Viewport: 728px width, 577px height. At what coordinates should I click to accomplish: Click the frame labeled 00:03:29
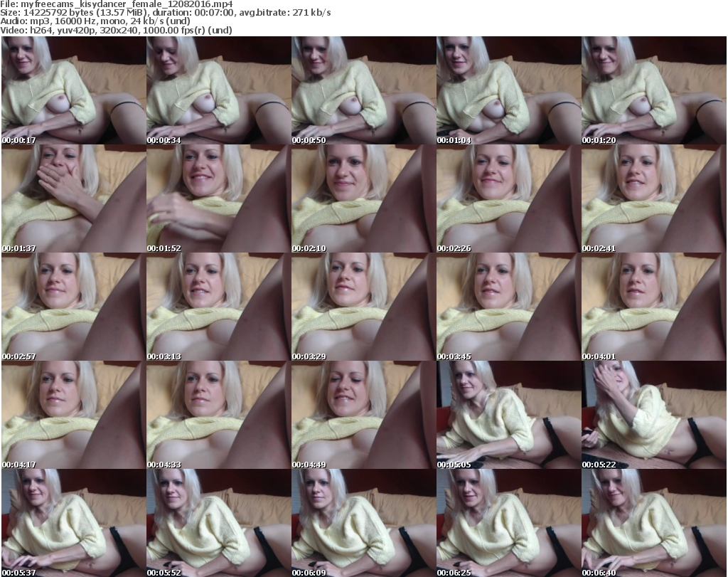tap(363, 307)
